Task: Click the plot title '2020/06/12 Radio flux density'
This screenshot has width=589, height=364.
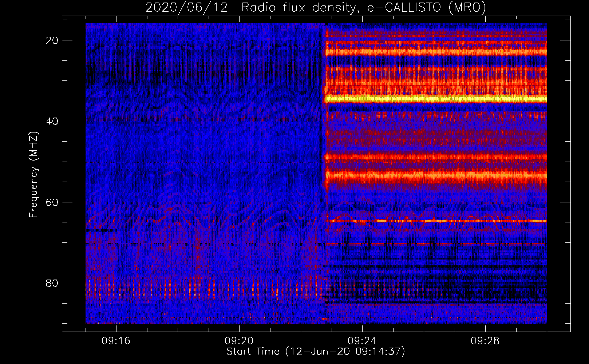Action: coord(316,7)
